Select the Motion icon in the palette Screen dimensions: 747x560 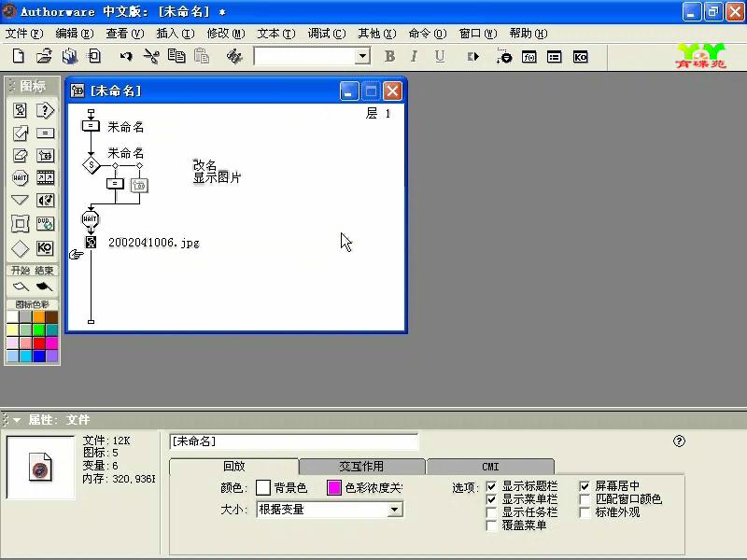20,133
